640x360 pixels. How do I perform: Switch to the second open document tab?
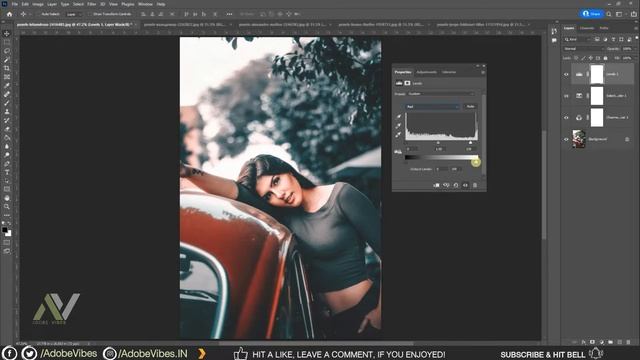point(186,24)
